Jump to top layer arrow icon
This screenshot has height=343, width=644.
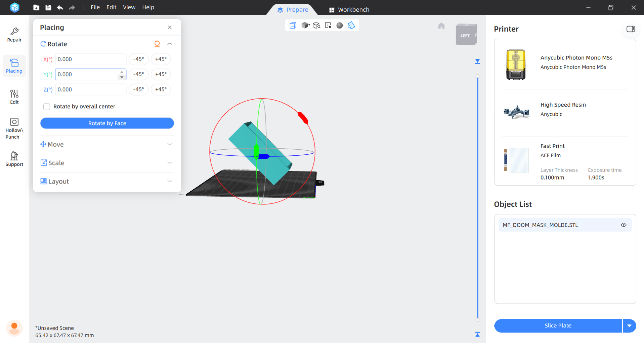[477, 62]
